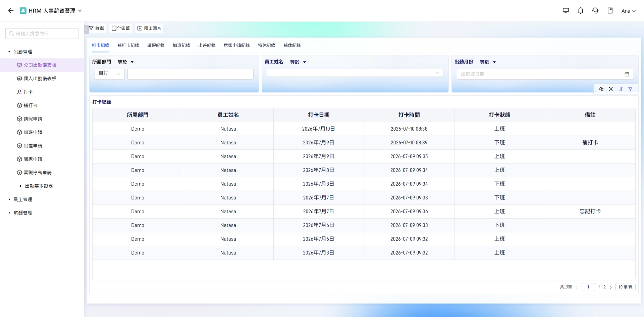Open 加班申請 in the sidebar
The height and width of the screenshot is (317, 644).
pyautogui.click(x=42, y=132)
